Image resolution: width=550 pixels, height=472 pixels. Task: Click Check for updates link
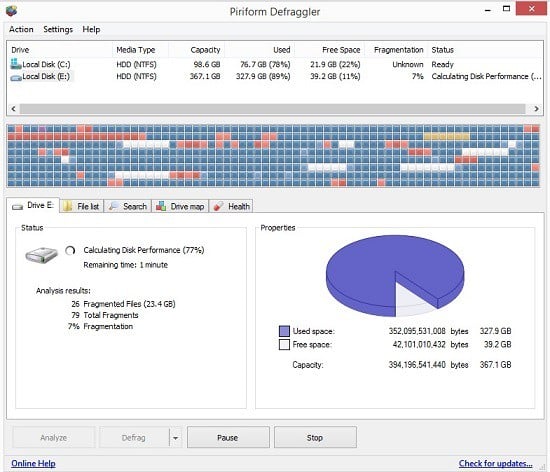(495, 463)
